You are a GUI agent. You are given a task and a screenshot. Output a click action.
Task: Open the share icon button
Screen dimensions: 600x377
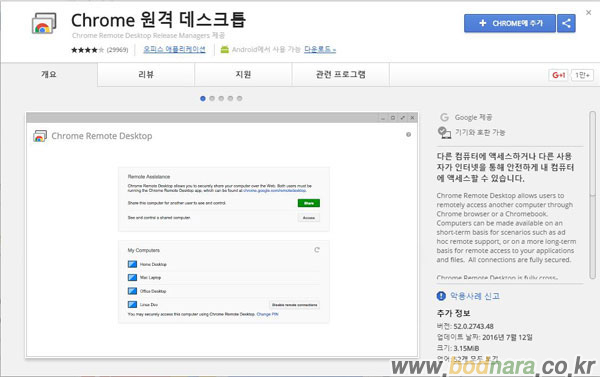pos(566,23)
